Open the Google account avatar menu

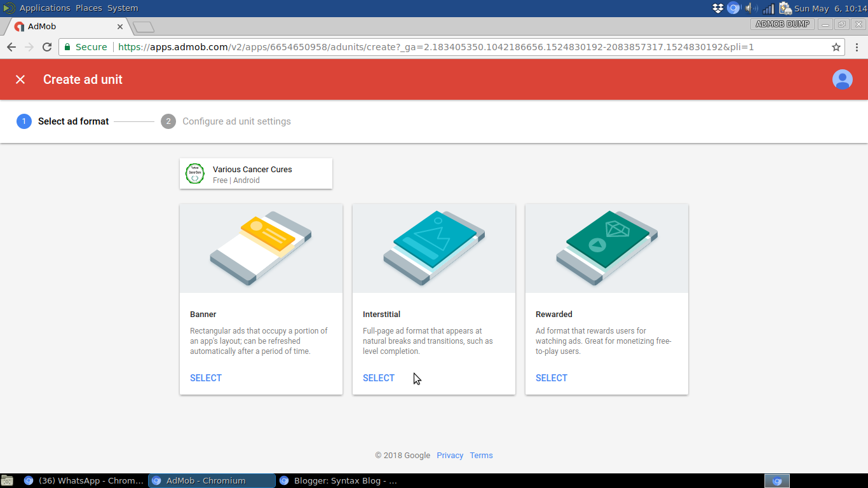[x=842, y=79]
